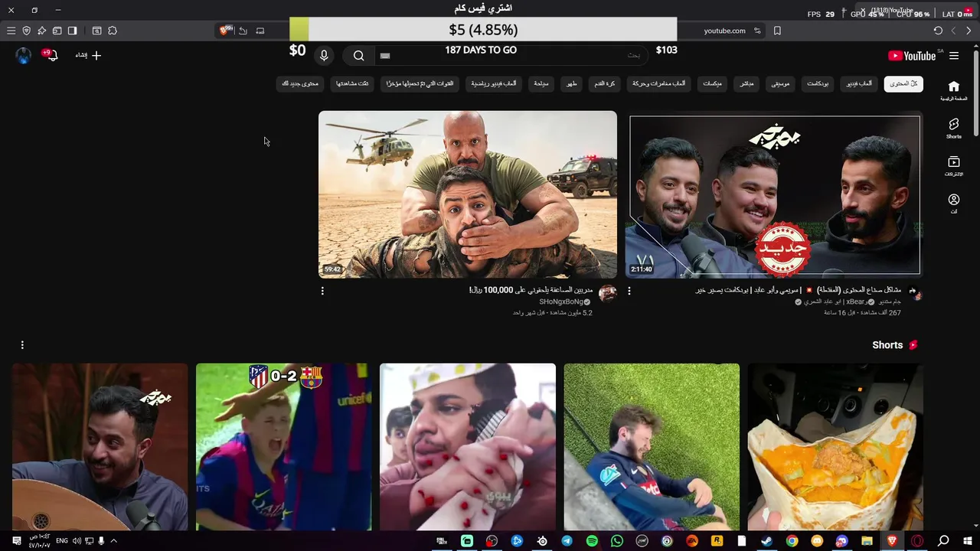Open the Shorts shelf options menu
Image resolution: width=980 pixels, height=551 pixels.
(22, 345)
